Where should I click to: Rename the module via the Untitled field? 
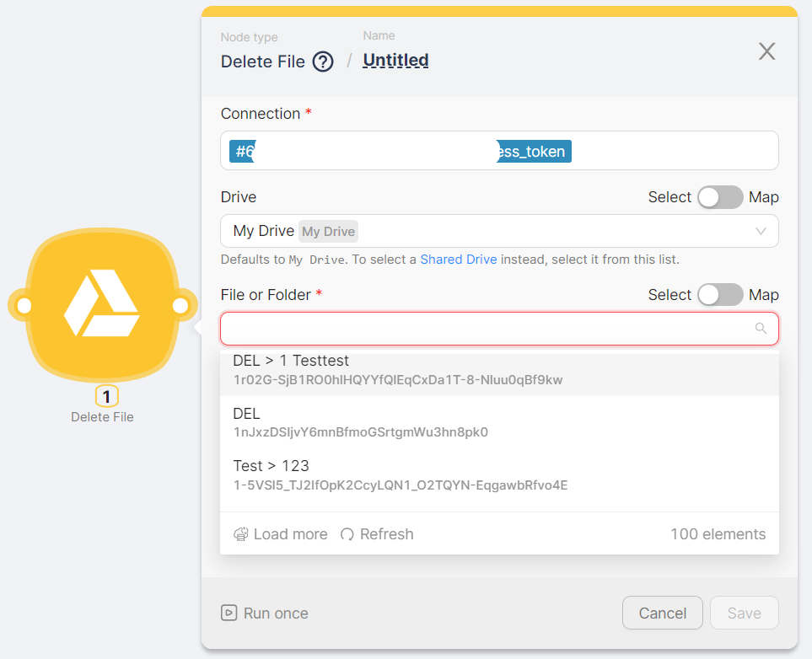[x=395, y=60]
